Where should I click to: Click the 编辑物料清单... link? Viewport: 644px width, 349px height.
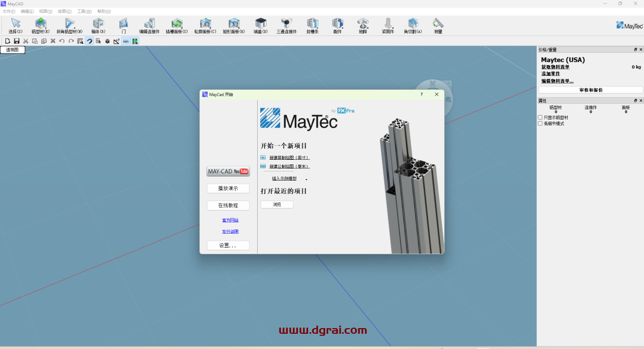(x=557, y=81)
